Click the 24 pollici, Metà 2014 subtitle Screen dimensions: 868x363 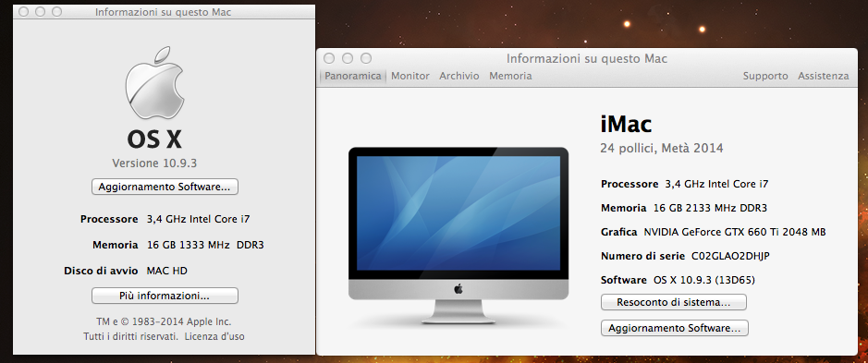[x=662, y=149]
